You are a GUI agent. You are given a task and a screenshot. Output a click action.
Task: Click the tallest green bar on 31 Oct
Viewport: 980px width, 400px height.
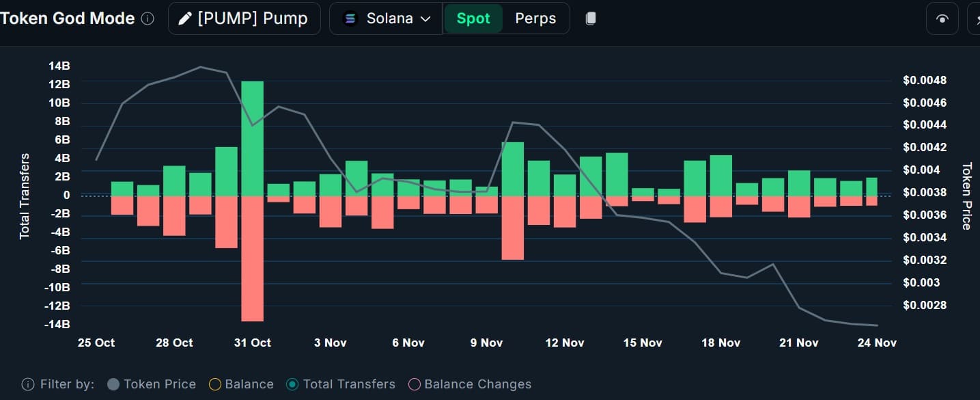point(252,137)
